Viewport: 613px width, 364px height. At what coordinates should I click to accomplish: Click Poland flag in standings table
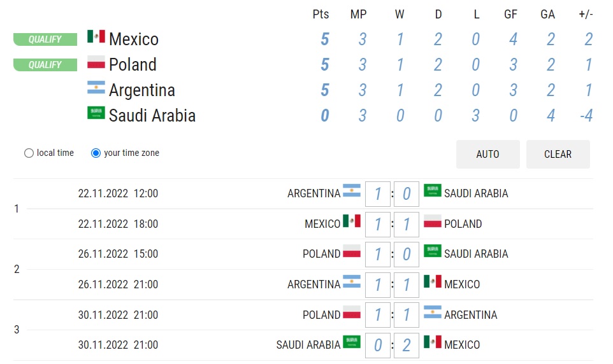[96, 62]
